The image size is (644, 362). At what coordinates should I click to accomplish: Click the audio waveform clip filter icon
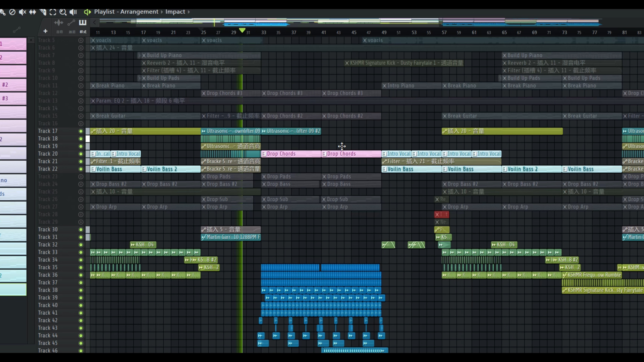[59, 23]
